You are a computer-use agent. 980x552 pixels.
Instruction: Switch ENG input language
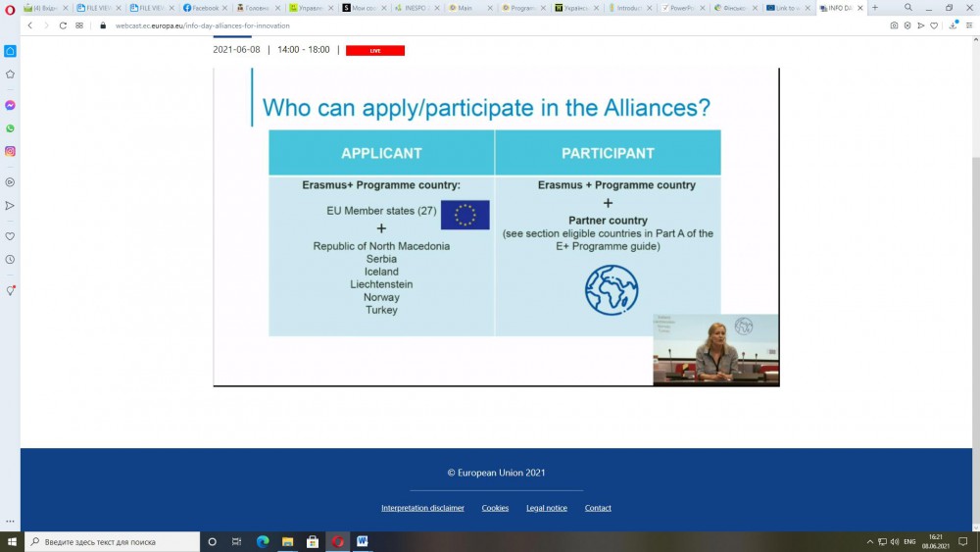tap(910, 542)
